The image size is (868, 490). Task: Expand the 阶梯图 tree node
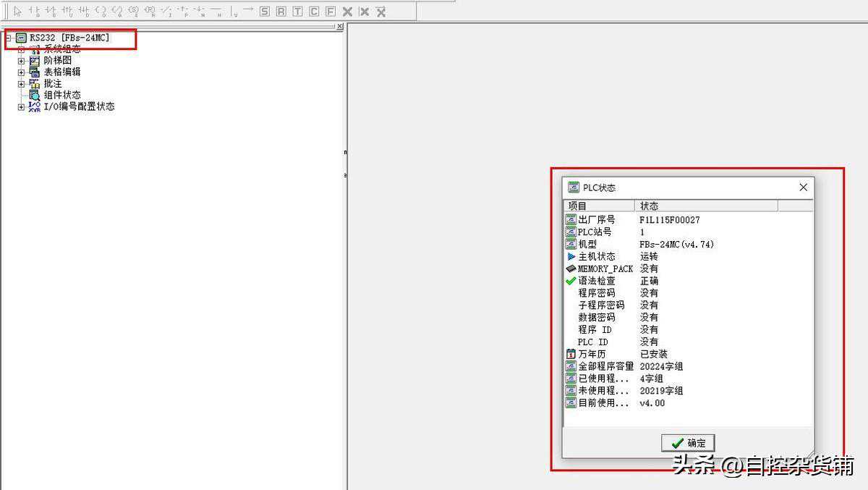21,61
